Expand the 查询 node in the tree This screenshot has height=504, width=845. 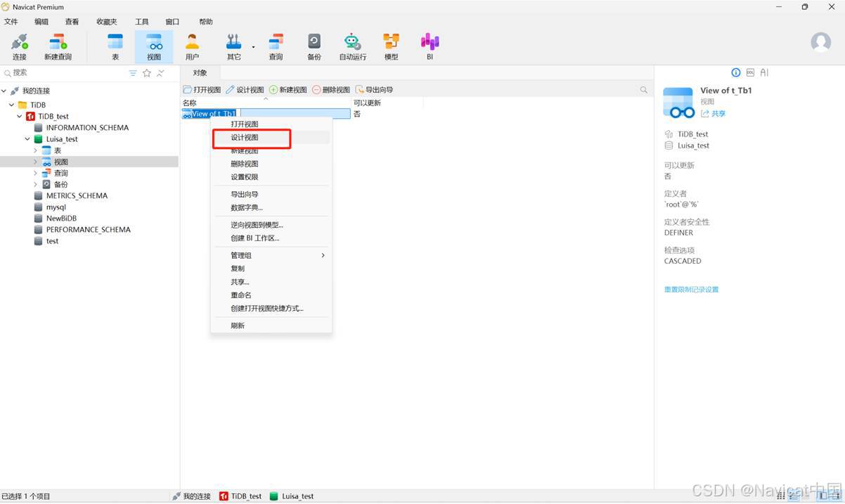click(x=35, y=173)
